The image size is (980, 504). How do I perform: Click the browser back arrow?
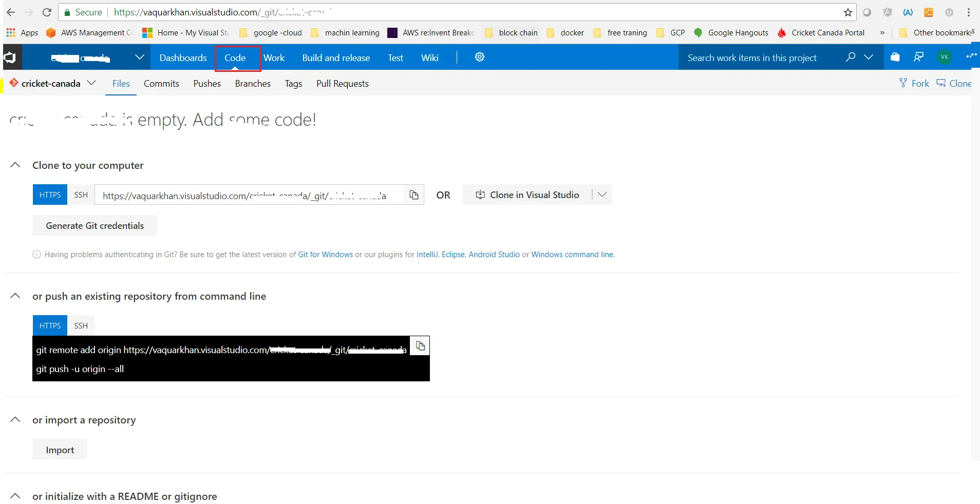click(11, 12)
